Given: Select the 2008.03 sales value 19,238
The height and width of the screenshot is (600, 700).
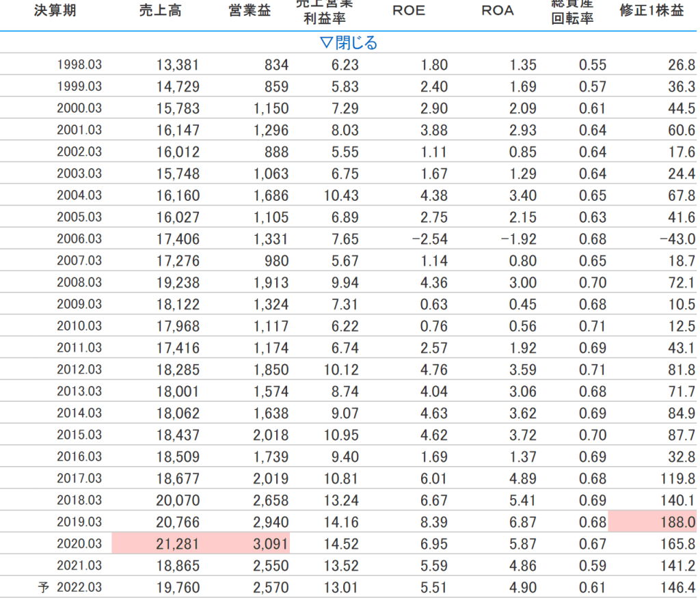Looking at the screenshot, I should [178, 283].
